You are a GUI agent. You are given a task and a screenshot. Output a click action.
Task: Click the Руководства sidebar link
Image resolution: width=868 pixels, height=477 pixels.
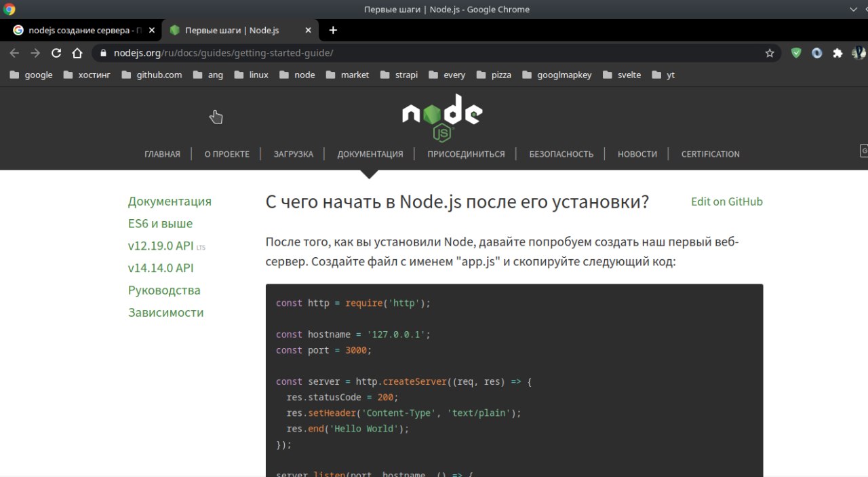pos(164,290)
